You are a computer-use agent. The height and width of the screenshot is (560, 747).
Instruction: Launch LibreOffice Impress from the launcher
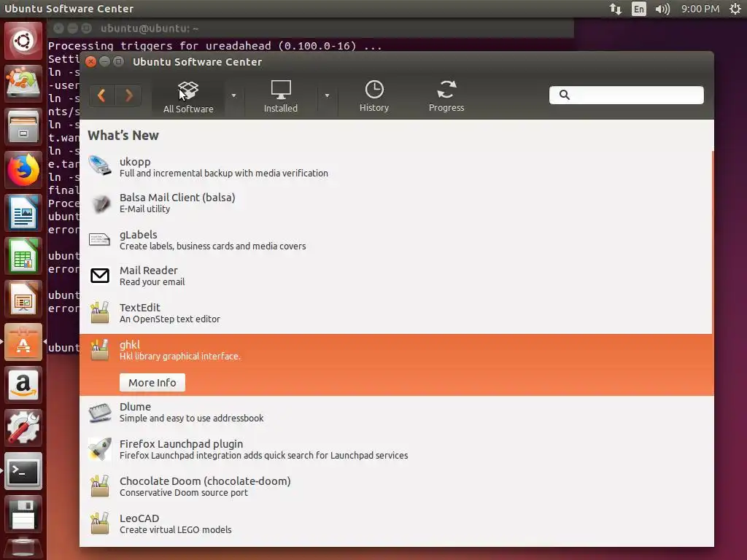pos(23,298)
